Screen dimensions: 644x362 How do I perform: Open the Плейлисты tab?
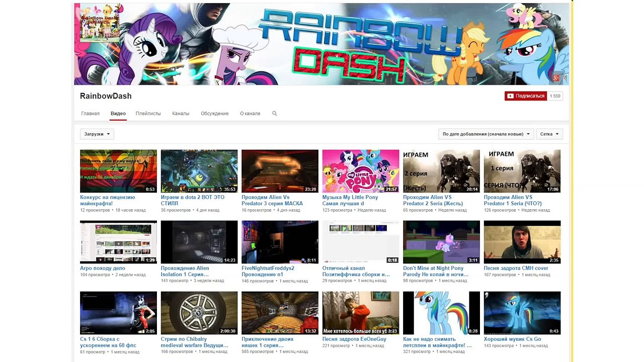pyautogui.click(x=148, y=114)
